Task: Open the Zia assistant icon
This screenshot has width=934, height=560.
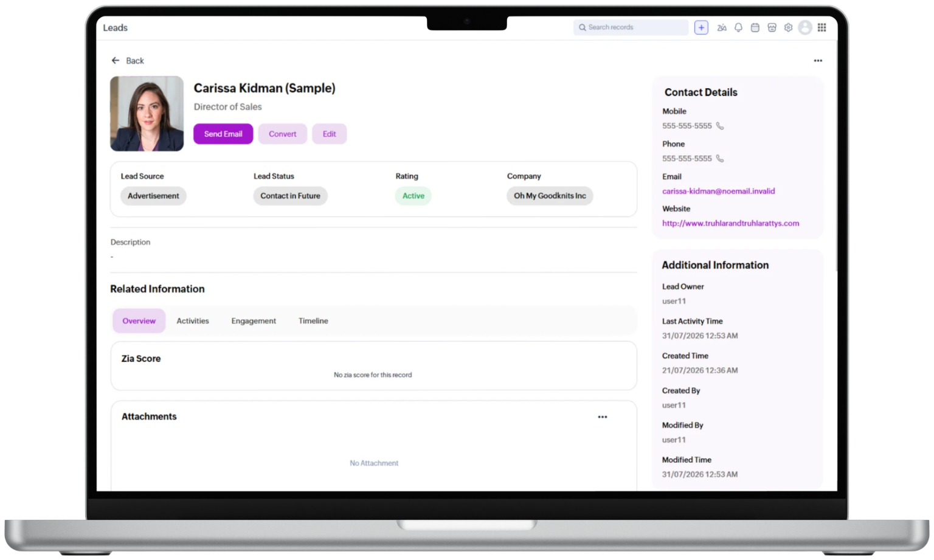Action: click(x=722, y=27)
